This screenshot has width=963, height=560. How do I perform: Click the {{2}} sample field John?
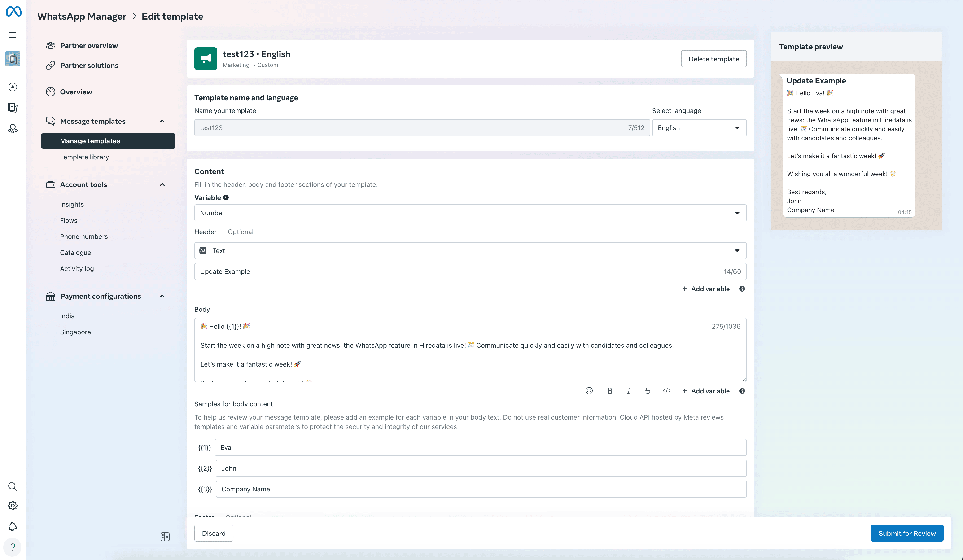click(481, 468)
